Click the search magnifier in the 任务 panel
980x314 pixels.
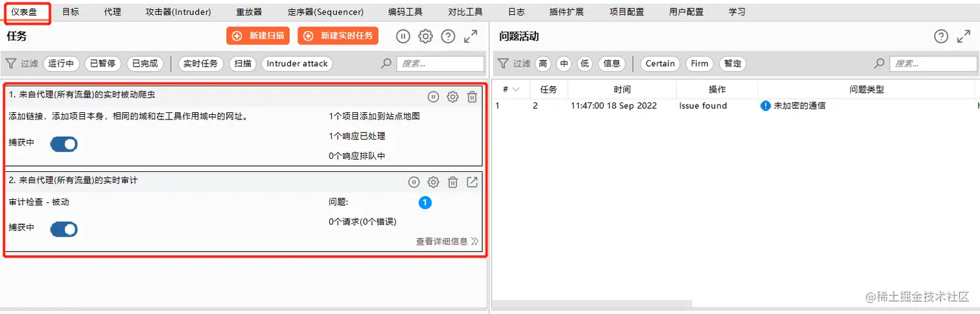[386, 64]
